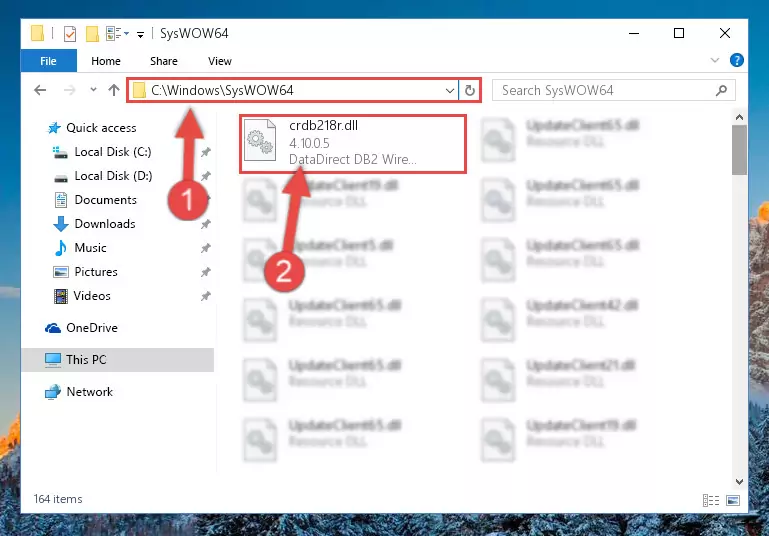The image size is (769, 536).
Task: Select Quick access in navigation pane
Action: coord(92,128)
